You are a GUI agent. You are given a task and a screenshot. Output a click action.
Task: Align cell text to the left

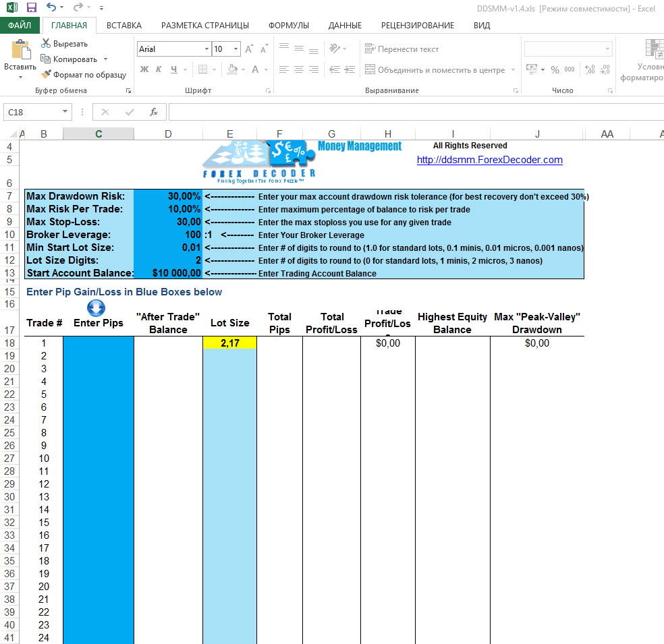pos(284,69)
